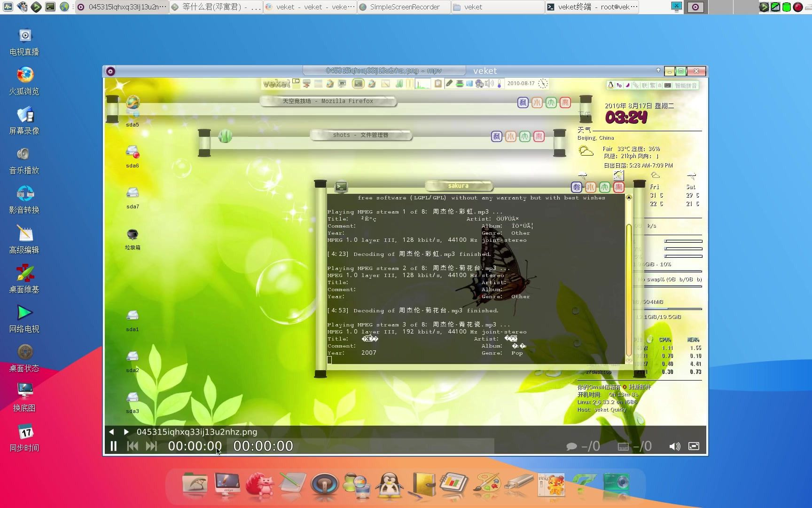Click the mpv media tray icon
This screenshot has width=812, height=508.
coord(695,7)
